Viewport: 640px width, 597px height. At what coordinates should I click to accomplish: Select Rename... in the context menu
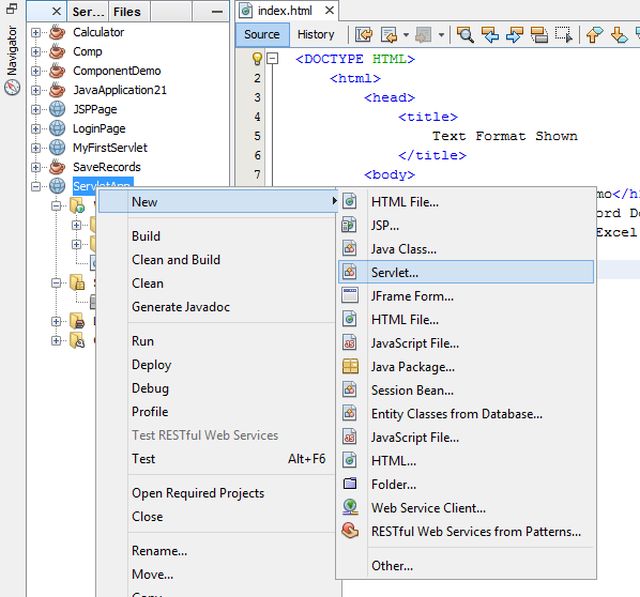tap(160, 551)
